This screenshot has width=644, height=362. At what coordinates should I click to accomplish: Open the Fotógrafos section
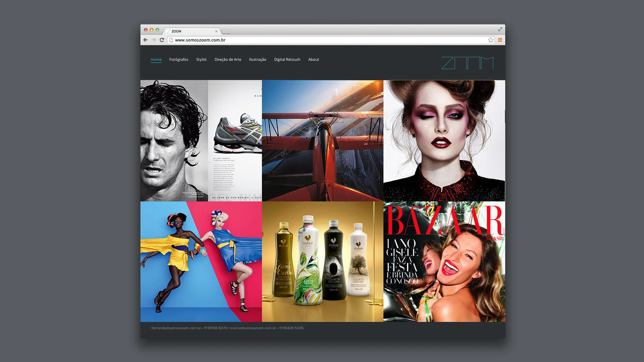click(x=179, y=59)
